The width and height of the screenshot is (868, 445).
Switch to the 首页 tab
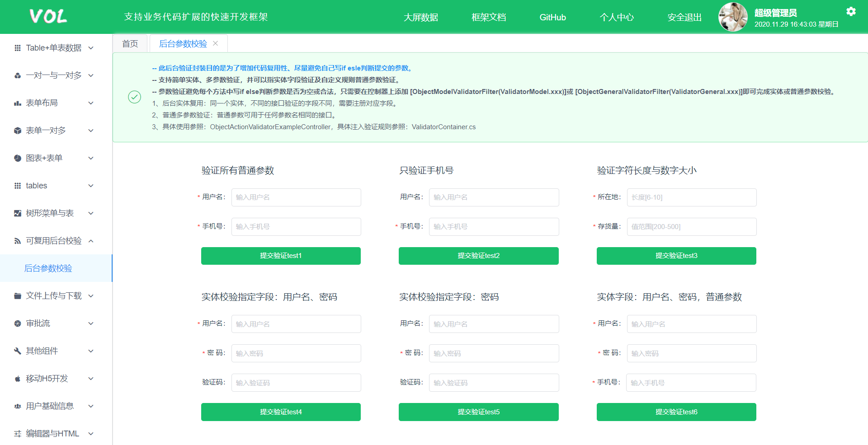(x=130, y=44)
